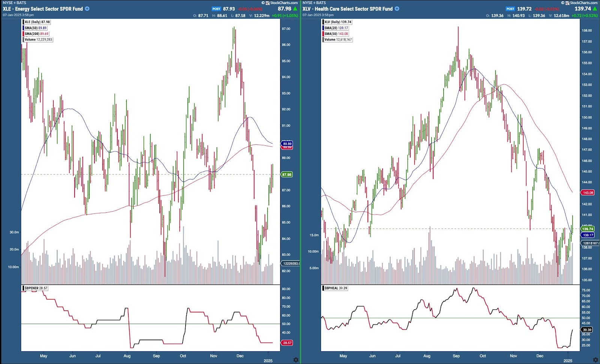This screenshot has height=364, width=600.
Task: Click the blue 139.17 price tag on XLV axis
Action: pyautogui.click(x=588, y=235)
